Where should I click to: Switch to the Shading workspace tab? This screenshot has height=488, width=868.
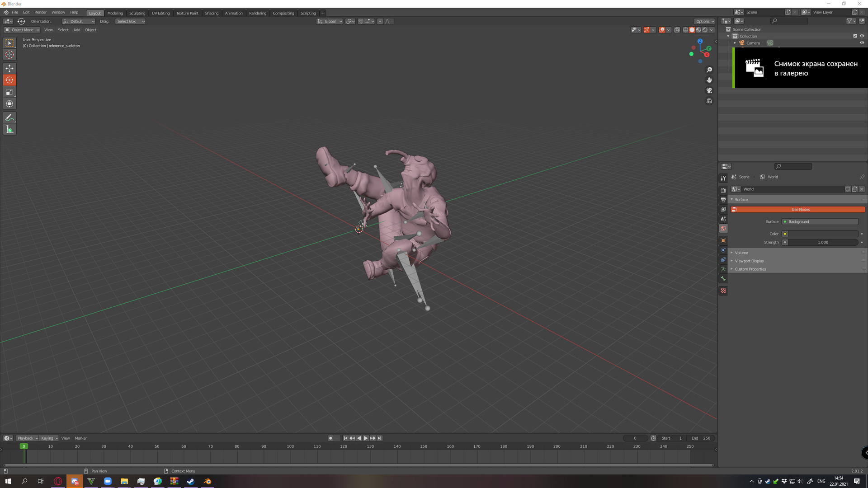(x=212, y=13)
